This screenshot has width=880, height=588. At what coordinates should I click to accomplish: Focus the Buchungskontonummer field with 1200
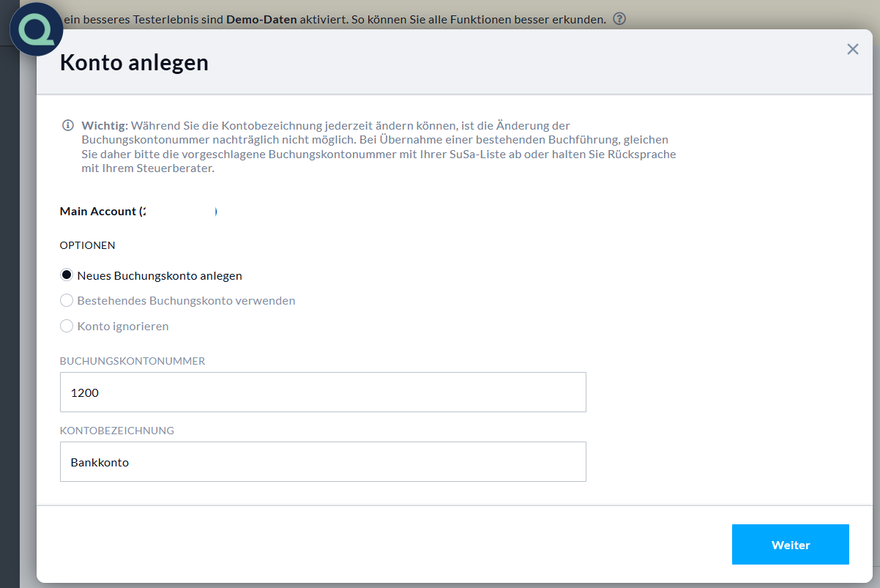point(323,392)
